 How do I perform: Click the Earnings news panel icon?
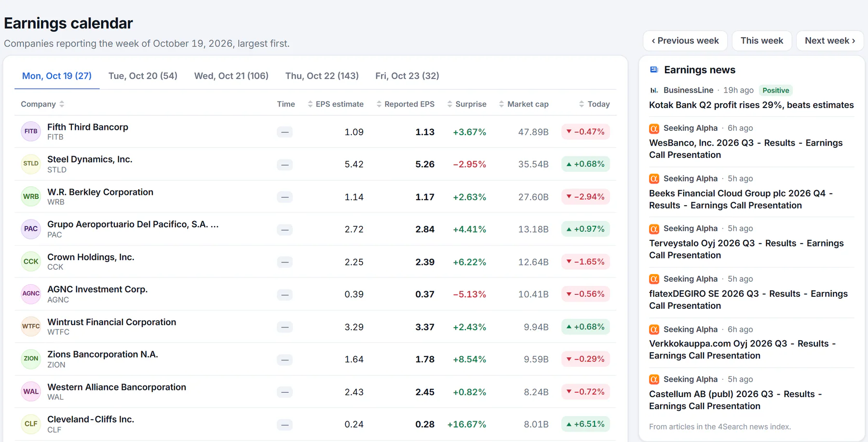tap(654, 70)
